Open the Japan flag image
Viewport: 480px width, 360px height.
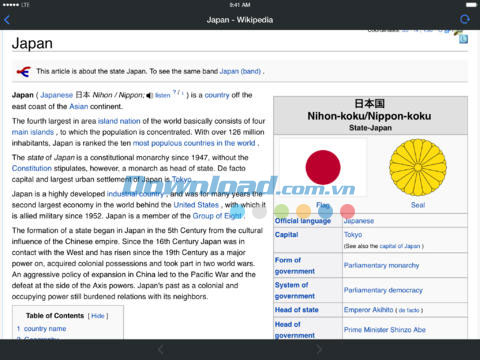click(x=323, y=167)
